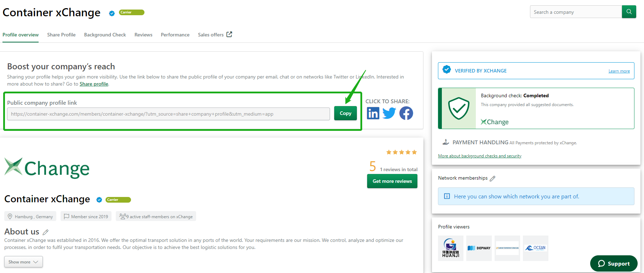Open Sales offers external link
Image resolution: width=644 pixels, height=273 pixels.
[x=215, y=35]
